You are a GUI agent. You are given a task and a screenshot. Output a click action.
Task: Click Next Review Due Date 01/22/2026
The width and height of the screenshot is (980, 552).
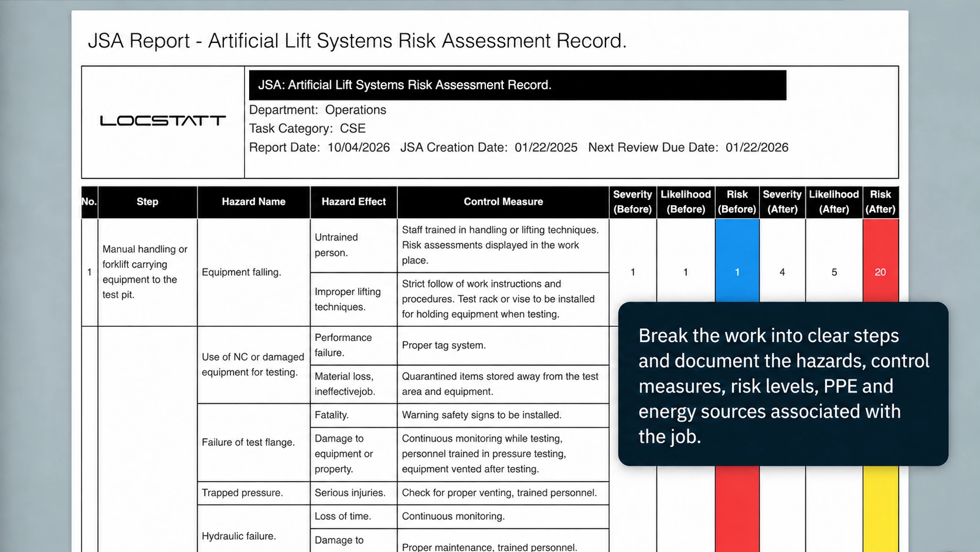click(x=757, y=147)
